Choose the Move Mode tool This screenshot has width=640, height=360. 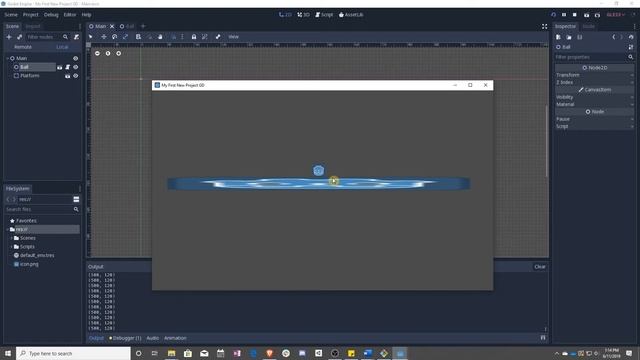coord(104,37)
